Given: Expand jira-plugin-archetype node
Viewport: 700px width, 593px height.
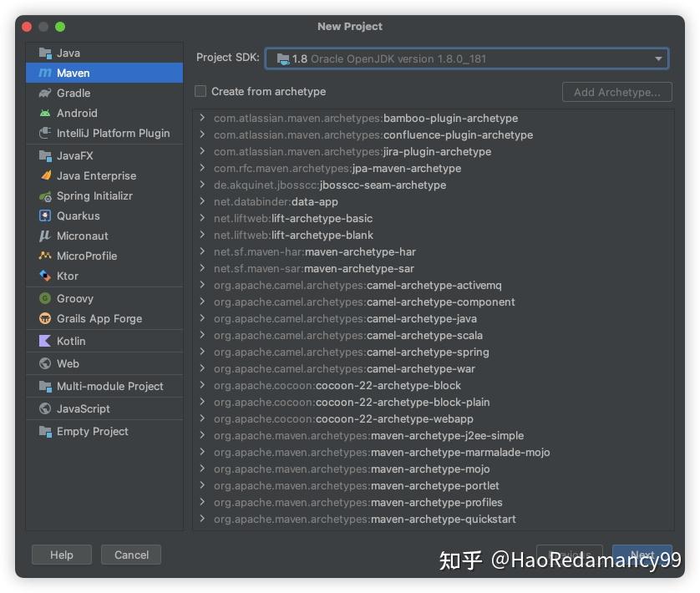Looking at the screenshot, I should pos(203,151).
